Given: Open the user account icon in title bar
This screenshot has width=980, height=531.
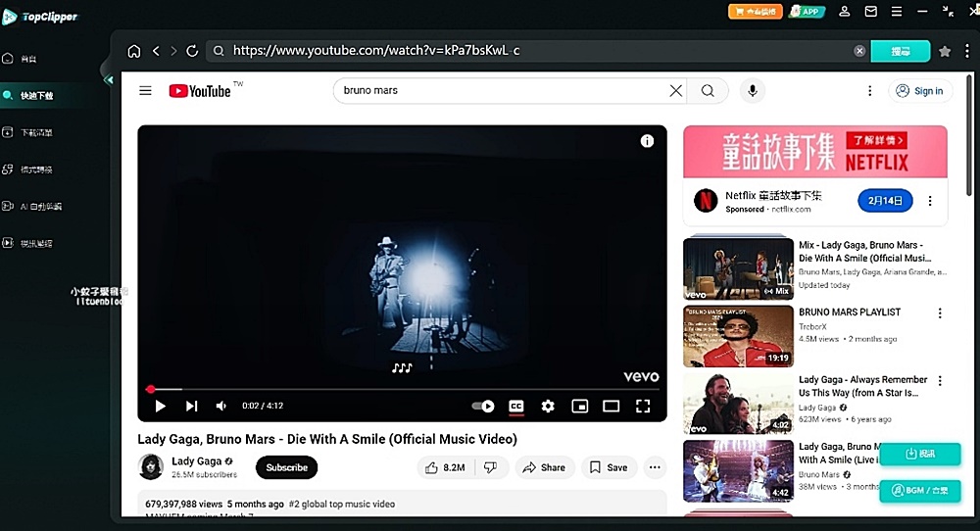Looking at the screenshot, I should click(845, 11).
